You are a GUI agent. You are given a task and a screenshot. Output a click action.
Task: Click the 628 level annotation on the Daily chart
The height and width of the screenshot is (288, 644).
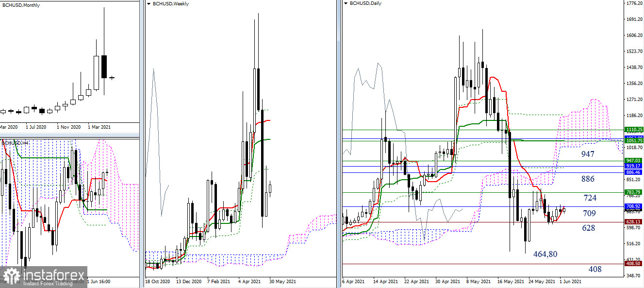tap(588, 228)
